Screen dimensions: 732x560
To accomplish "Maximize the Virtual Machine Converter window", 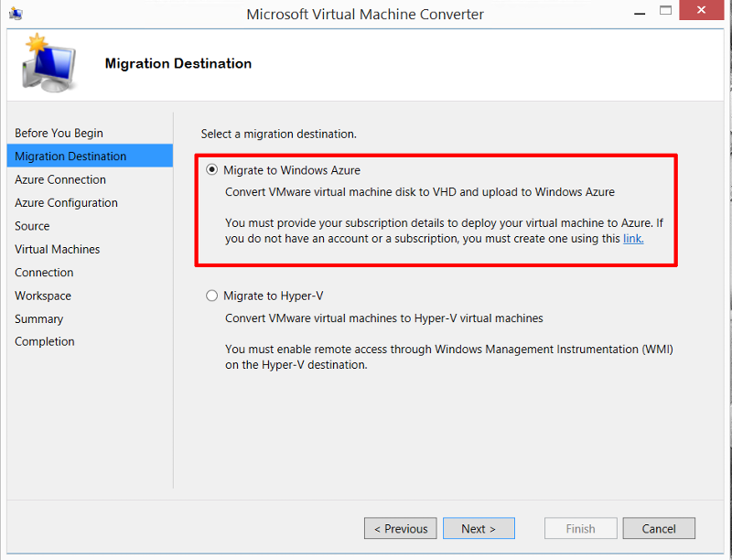I will coord(666,10).
